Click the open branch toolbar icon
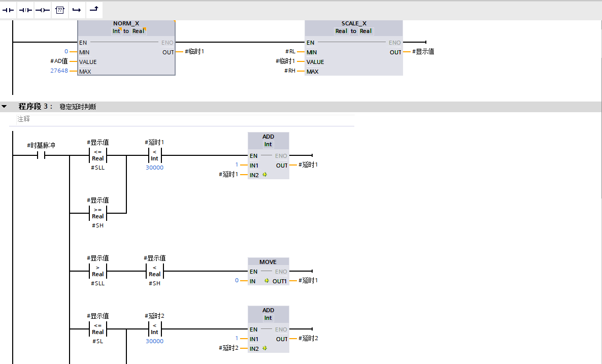 [x=76, y=10]
